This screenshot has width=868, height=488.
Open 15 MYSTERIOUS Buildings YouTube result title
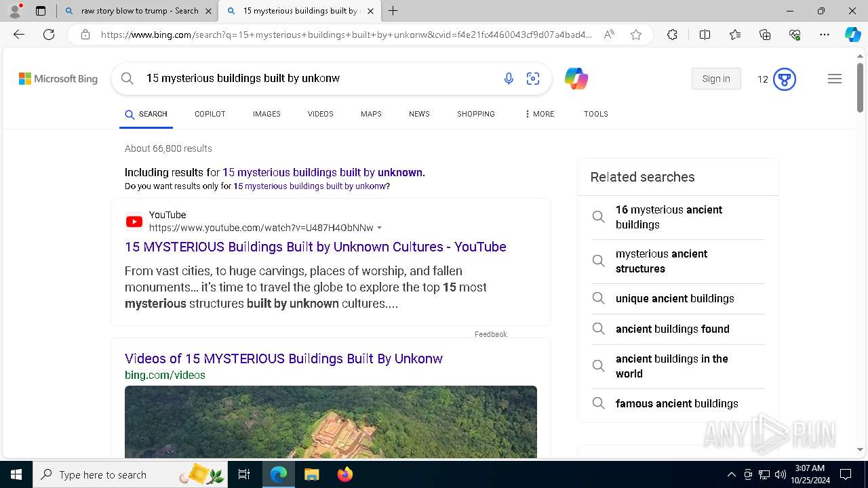coord(315,247)
